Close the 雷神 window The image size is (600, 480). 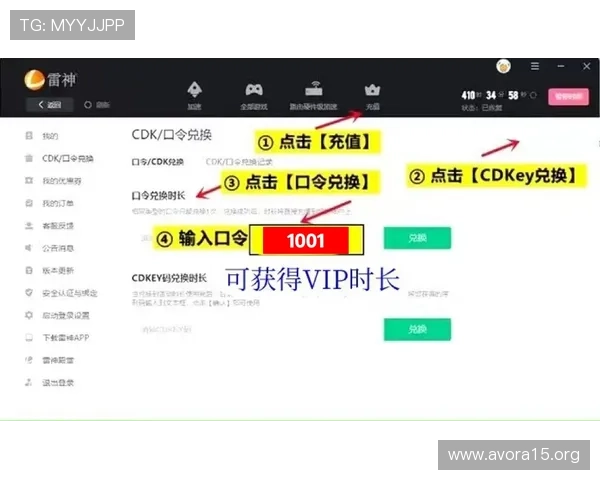tap(586, 66)
